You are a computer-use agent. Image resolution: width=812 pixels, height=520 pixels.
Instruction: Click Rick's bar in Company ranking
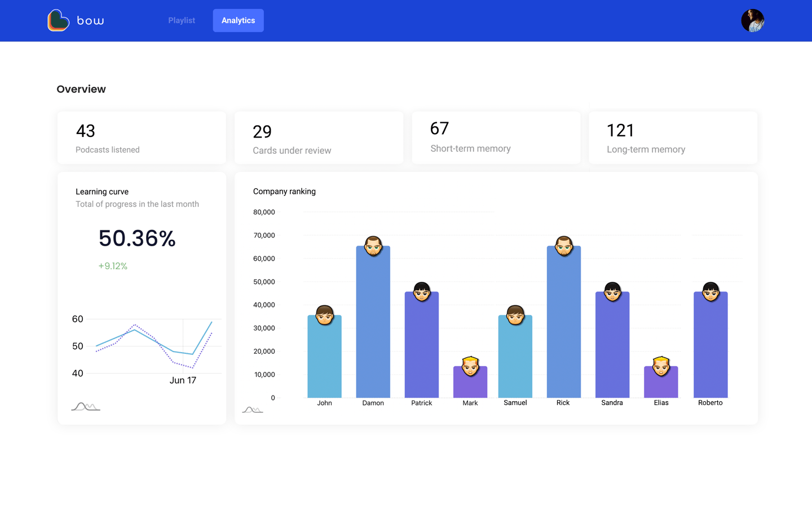click(x=564, y=322)
